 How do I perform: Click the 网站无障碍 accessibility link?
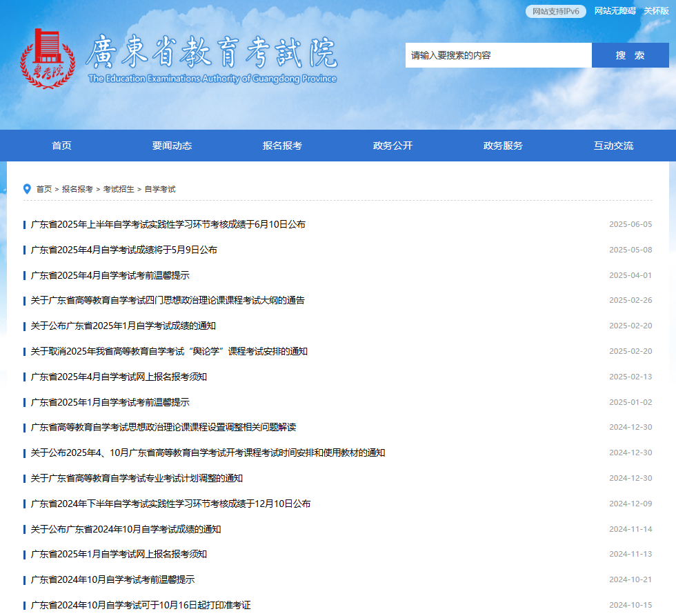click(x=615, y=11)
